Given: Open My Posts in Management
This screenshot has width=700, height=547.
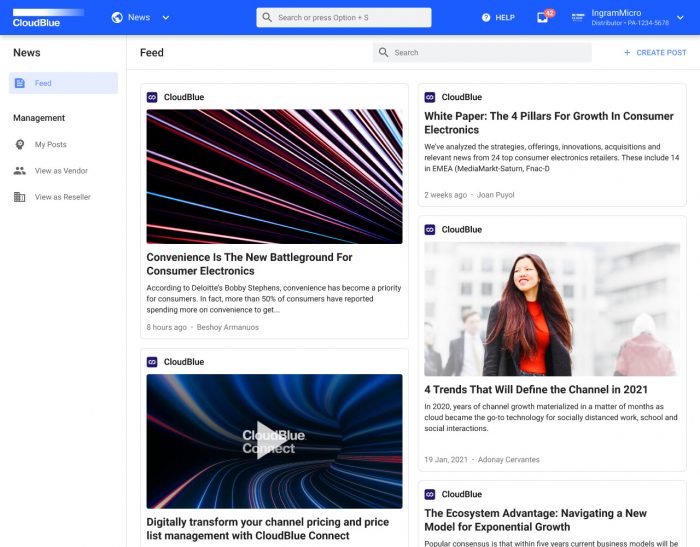Looking at the screenshot, I should [50, 145].
